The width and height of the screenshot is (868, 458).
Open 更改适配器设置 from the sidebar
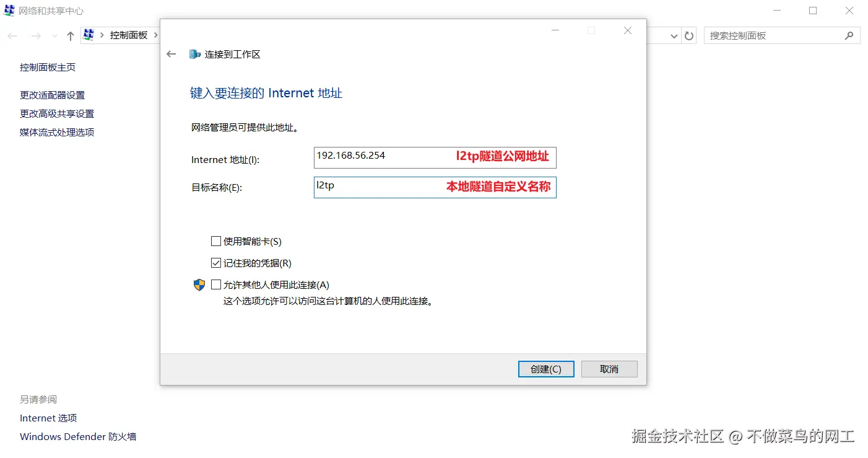pos(53,95)
